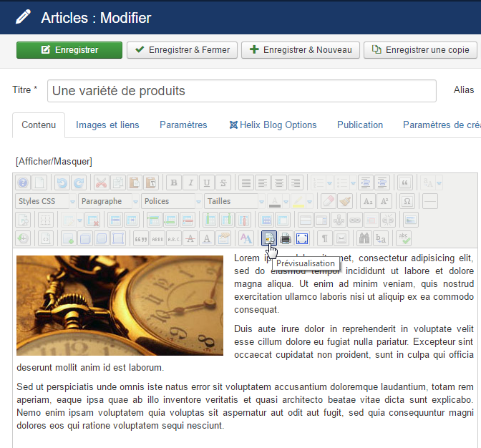Click the green Enregistrer button
The image size is (481, 448).
click(69, 50)
